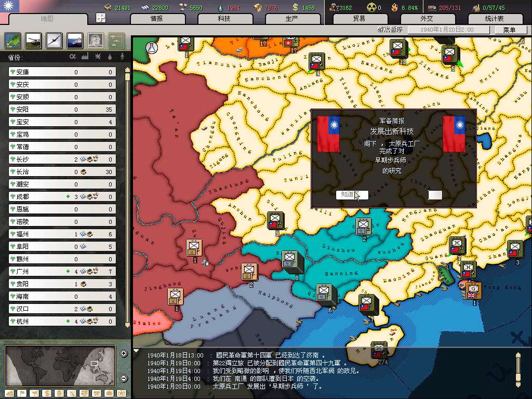Click the metal bars resource icon

coord(145,7)
